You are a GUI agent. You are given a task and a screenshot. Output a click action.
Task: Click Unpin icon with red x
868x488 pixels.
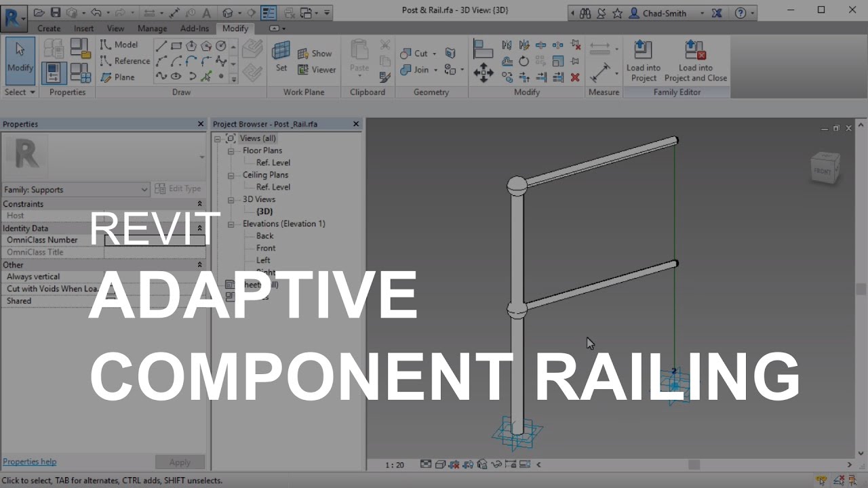click(x=575, y=45)
